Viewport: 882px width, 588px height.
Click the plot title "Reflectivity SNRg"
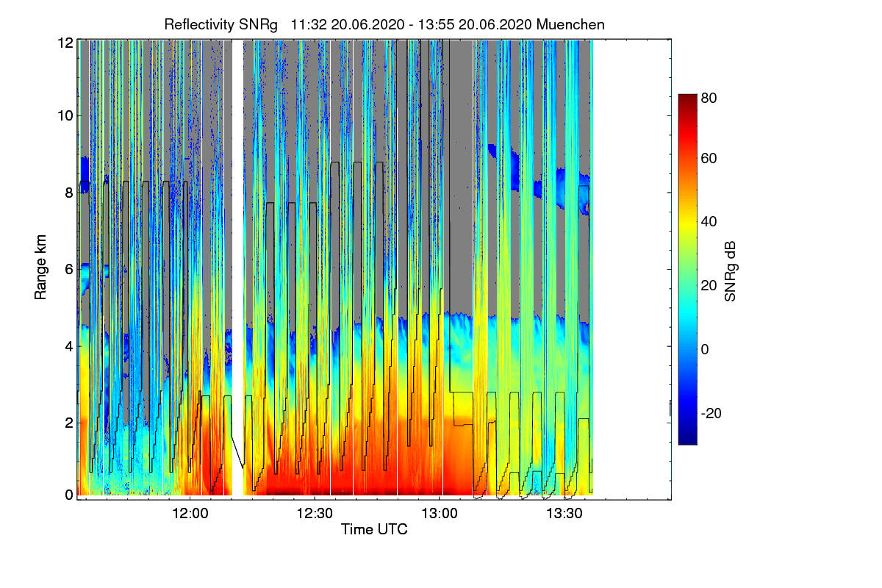[x=221, y=24]
